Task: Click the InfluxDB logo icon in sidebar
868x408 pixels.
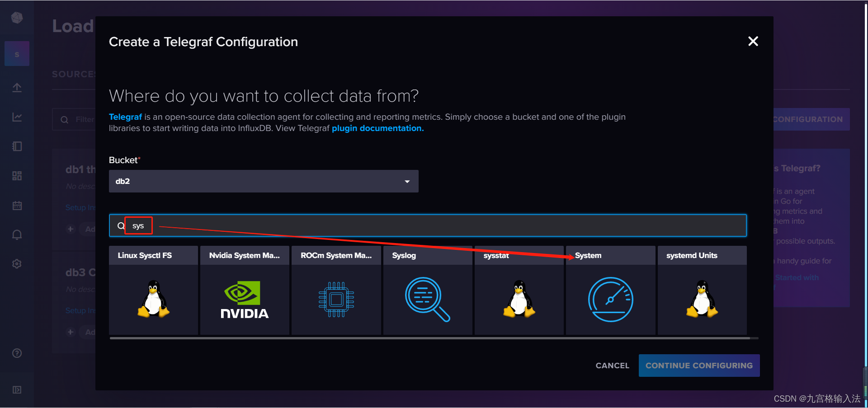Action: click(17, 18)
